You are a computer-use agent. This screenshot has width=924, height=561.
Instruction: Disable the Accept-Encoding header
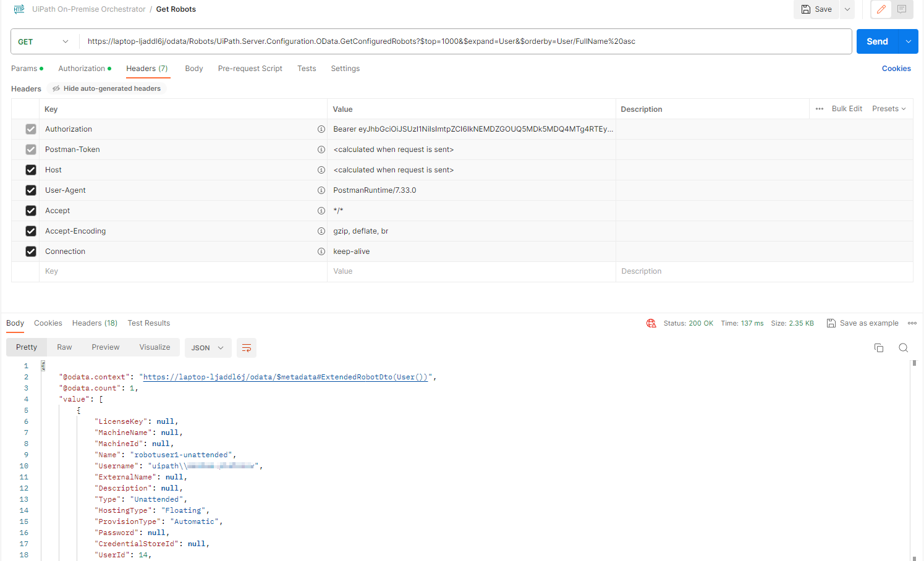pos(31,231)
